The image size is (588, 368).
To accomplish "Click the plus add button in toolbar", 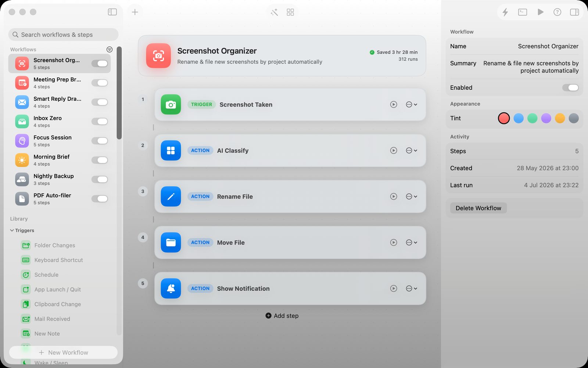I will (x=135, y=12).
